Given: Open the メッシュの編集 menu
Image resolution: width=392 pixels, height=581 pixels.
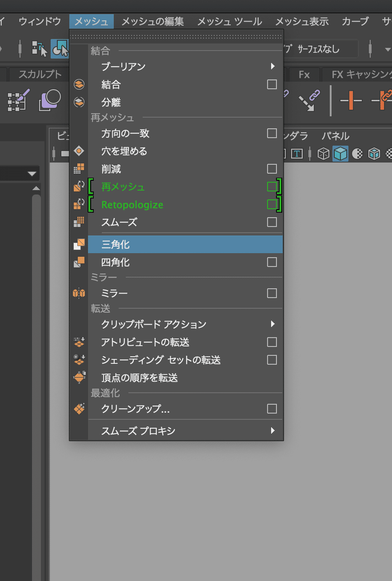Looking at the screenshot, I should point(153,22).
